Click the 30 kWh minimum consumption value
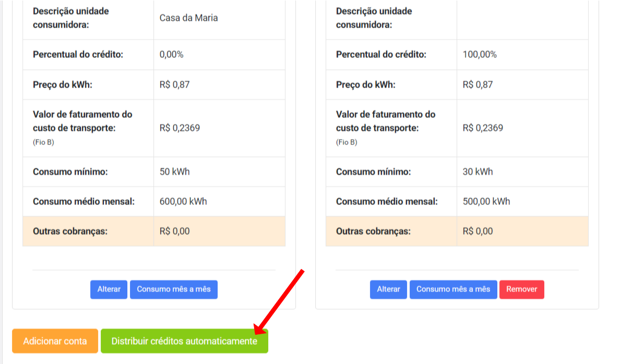The height and width of the screenshot is (364, 622). 477,172
